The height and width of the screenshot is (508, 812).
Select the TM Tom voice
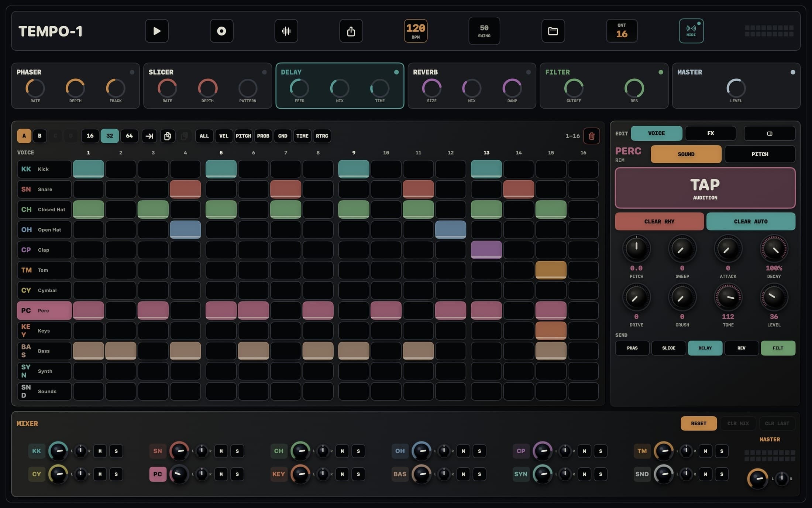coord(44,270)
